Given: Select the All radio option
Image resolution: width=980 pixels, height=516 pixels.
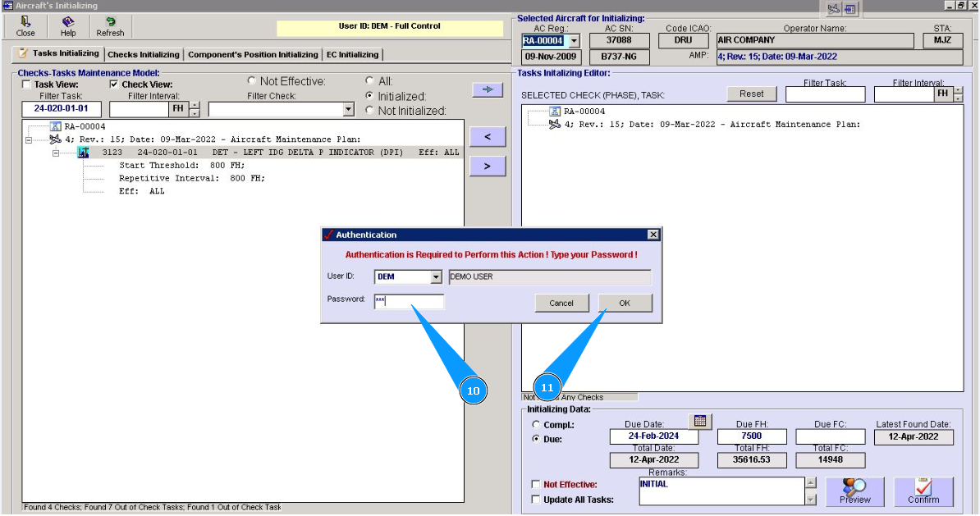Looking at the screenshot, I should tap(369, 80).
